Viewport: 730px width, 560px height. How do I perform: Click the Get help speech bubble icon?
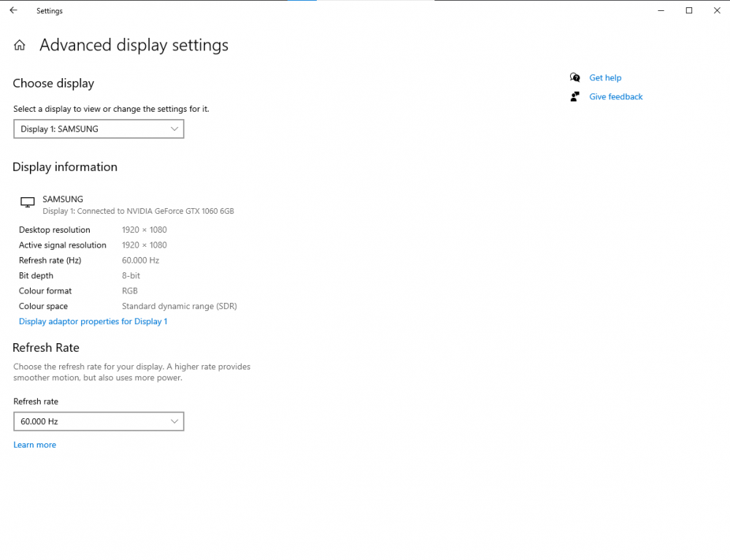click(575, 77)
